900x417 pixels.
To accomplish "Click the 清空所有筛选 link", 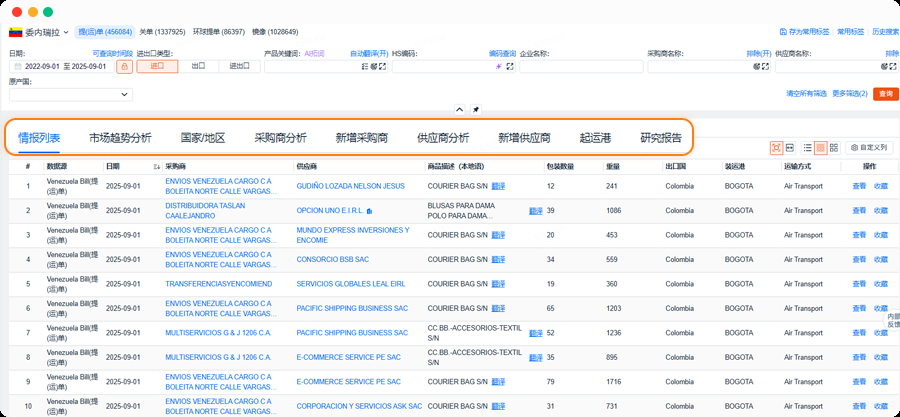I will tap(808, 94).
